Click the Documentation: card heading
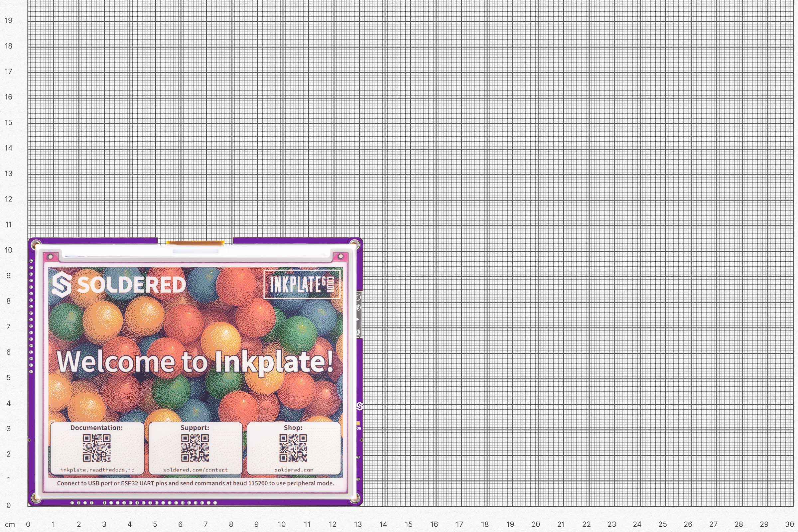This screenshot has height=532, width=798. 97,428
